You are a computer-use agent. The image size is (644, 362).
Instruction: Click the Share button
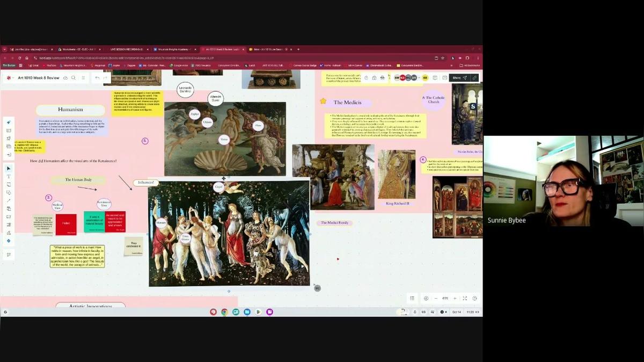point(460,78)
